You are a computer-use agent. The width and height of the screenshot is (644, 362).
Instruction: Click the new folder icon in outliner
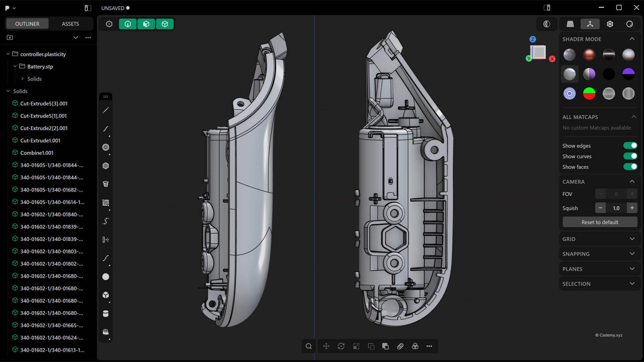[10, 38]
